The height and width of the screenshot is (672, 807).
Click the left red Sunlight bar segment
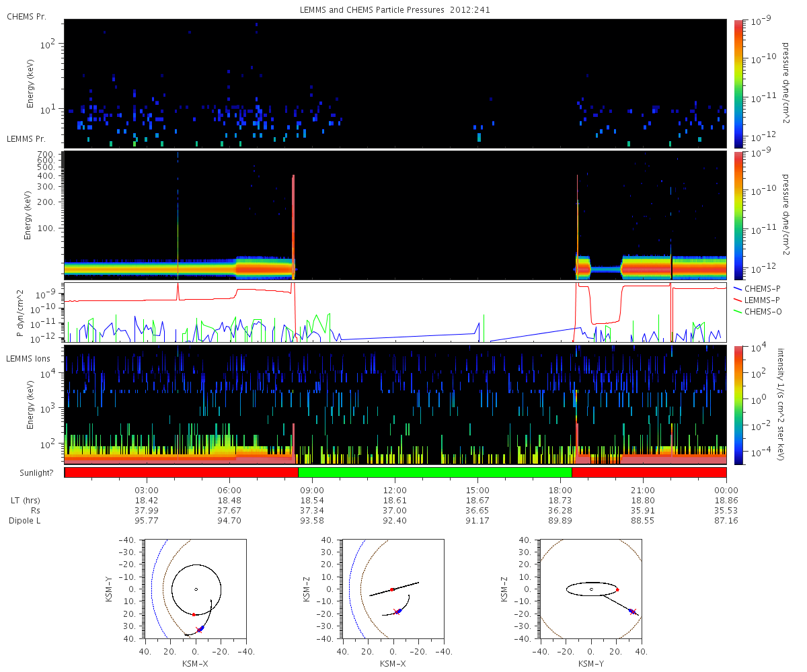(182, 472)
